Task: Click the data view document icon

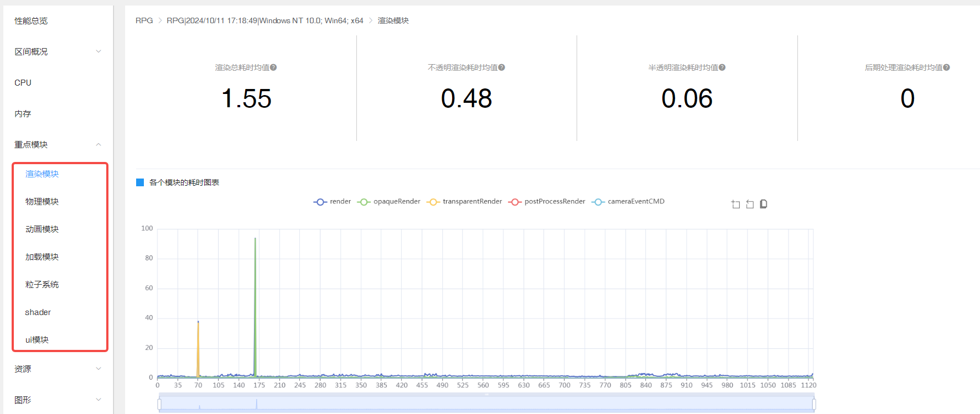Action: pyautogui.click(x=764, y=204)
